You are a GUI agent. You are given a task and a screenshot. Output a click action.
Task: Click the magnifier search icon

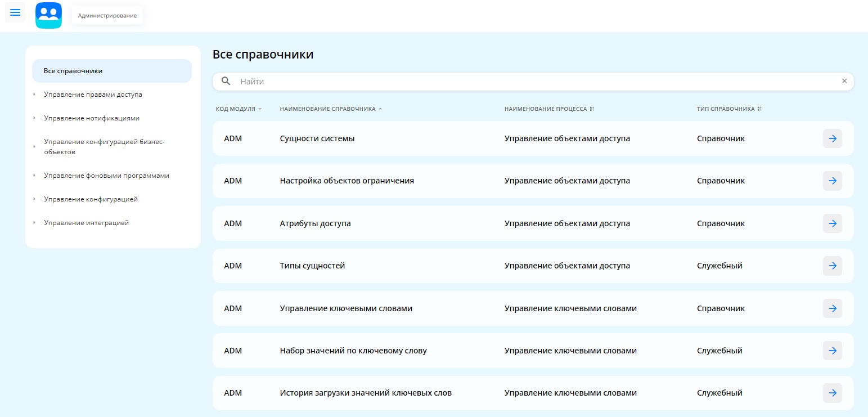click(x=226, y=82)
